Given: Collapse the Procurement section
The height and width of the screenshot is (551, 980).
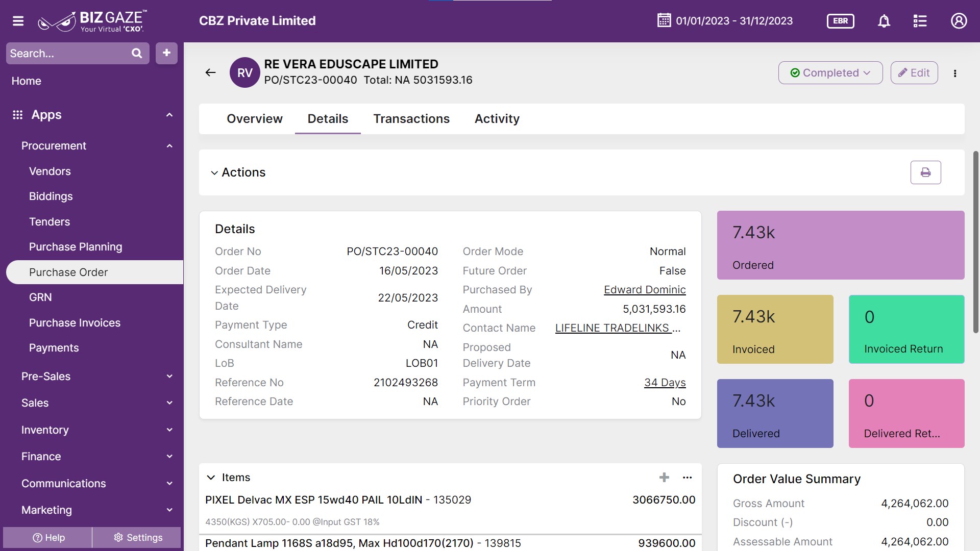Looking at the screenshot, I should click(x=169, y=146).
